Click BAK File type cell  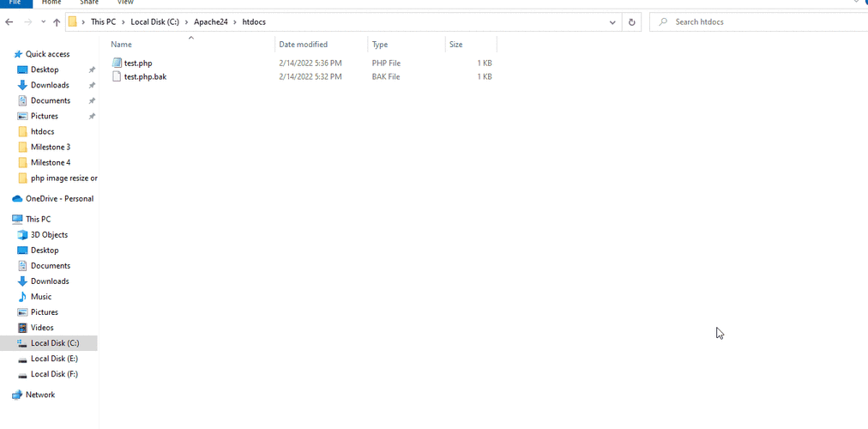click(386, 76)
